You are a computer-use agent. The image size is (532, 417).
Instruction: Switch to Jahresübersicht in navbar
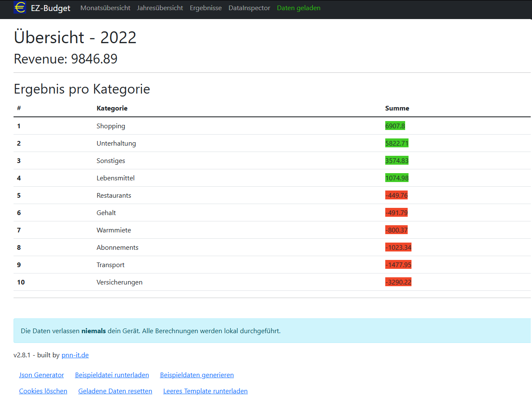pyautogui.click(x=160, y=8)
